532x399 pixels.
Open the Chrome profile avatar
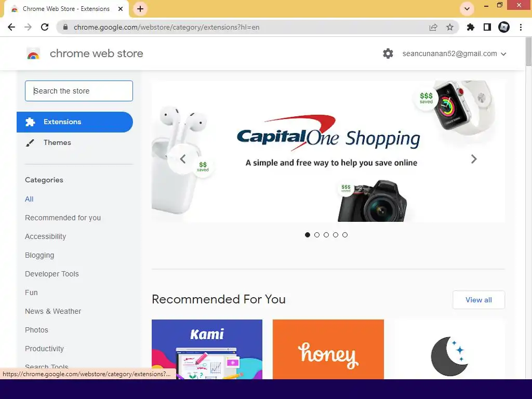pos(504,27)
